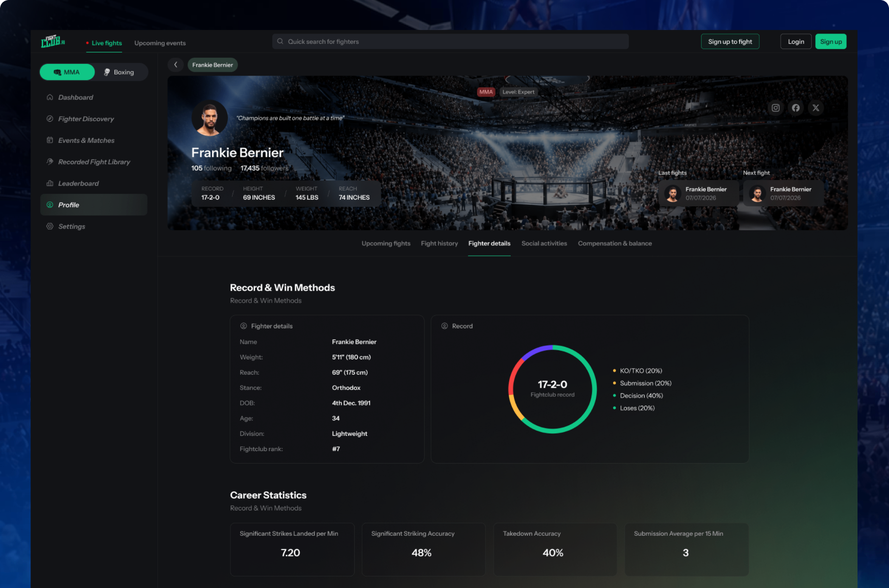
Task: Open the Upcoming events tab
Action: (160, 43)
